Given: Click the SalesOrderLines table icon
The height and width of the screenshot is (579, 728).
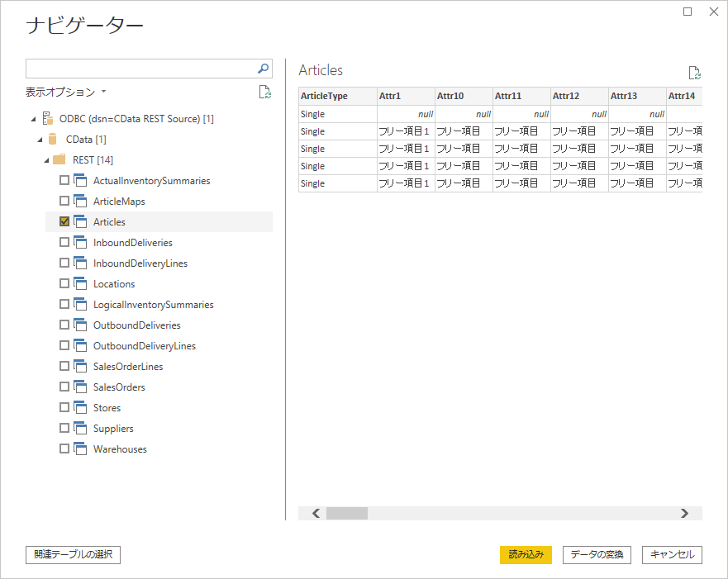Looking at the screenshot, I should tap(80, 366).
